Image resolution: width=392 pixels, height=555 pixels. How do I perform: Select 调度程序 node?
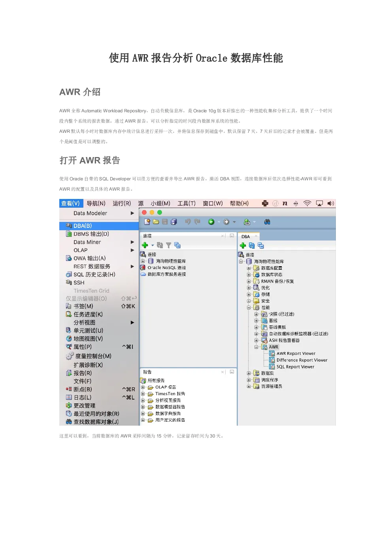coord(269,380)
